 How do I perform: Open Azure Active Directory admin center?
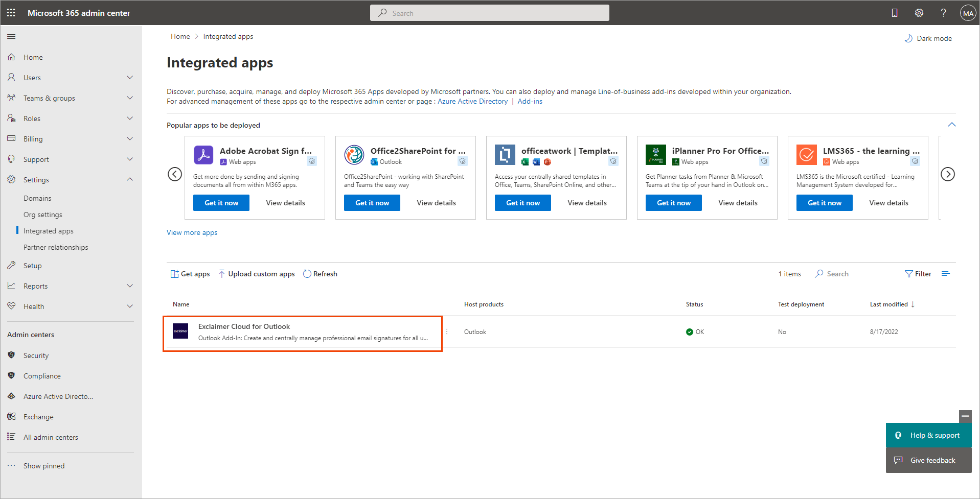(x=58, y=396)
